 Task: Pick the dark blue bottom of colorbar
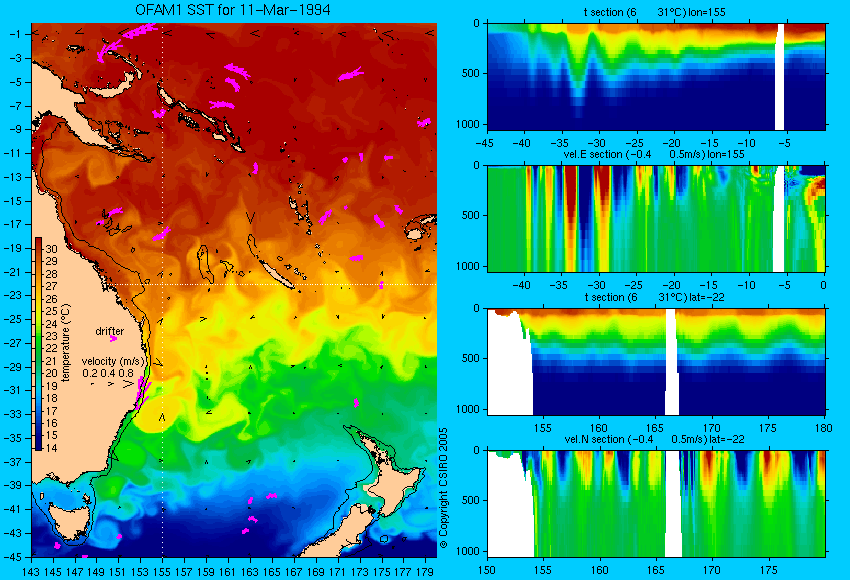click(38, 442)
